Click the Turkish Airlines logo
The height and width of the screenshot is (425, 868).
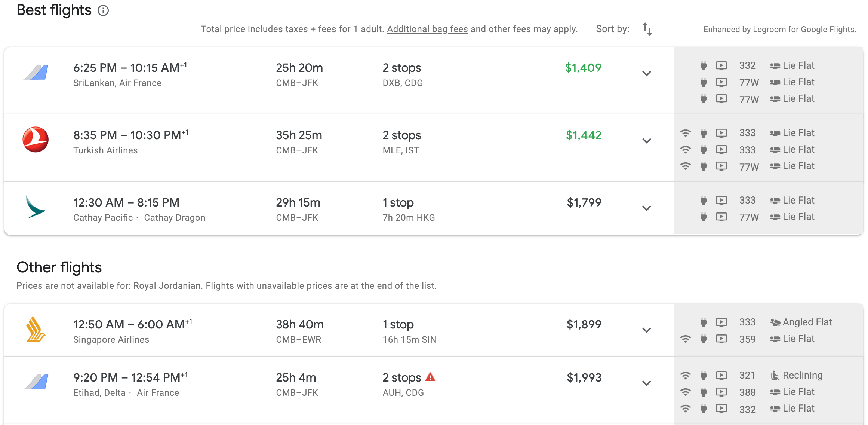tap(36, 140)
